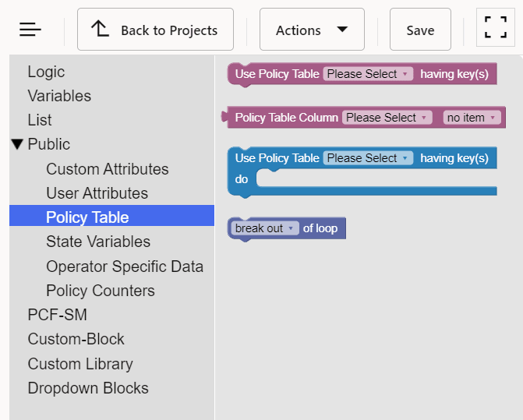Select Operator Specific Data item
The image size is (523, 420).
click(125, 266)
